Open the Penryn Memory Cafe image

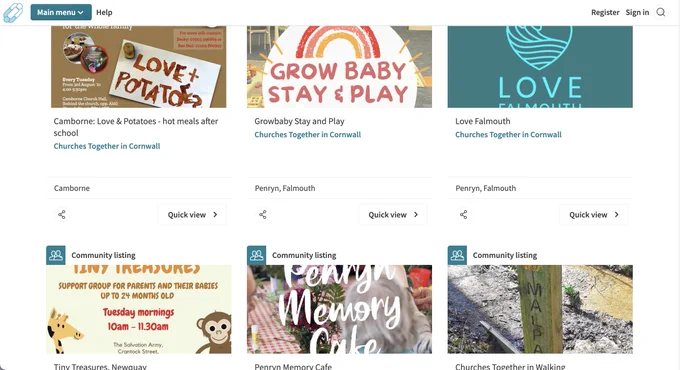pyautogui.click(x=340, y=309)
